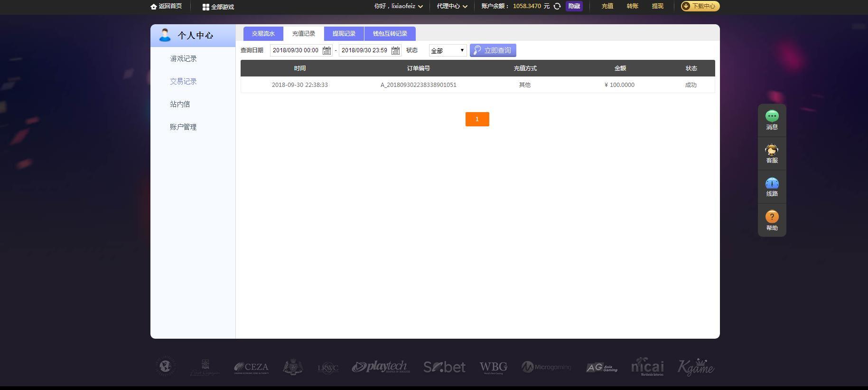
Task: Expand the lixiaofeiz user dropdown
Action: (x=398, y=6)
